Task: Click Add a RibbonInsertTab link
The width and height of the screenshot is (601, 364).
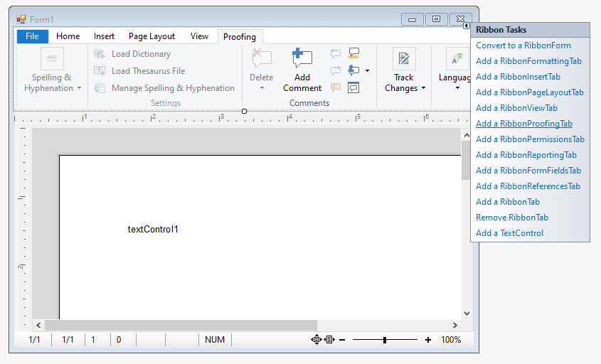Action: pyautogui.click(x=518, y=77)
